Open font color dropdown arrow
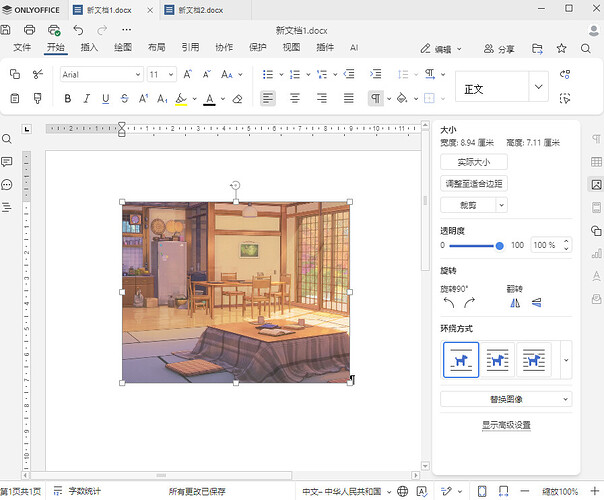 [223, 99]
